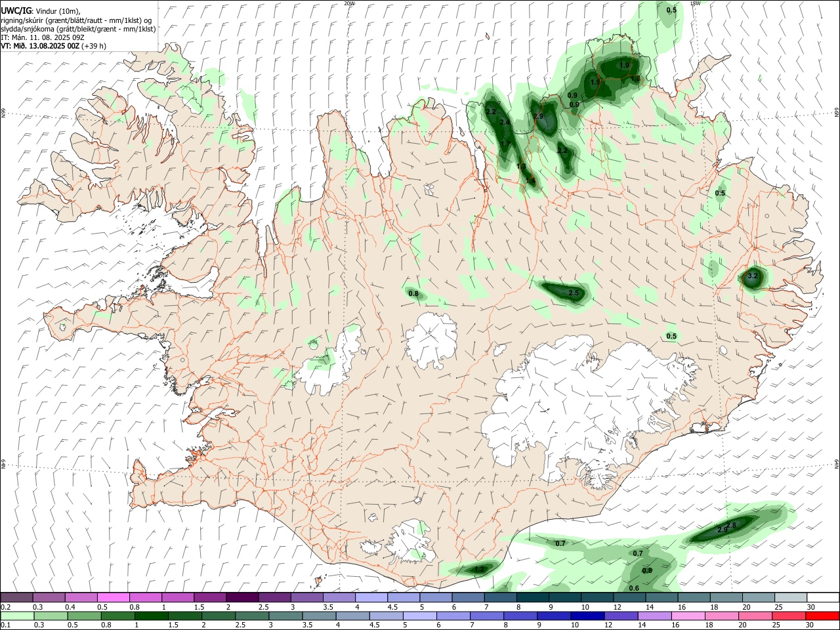
Task: Click the dark green rain cell around 3.2
Action: point(753,278)
